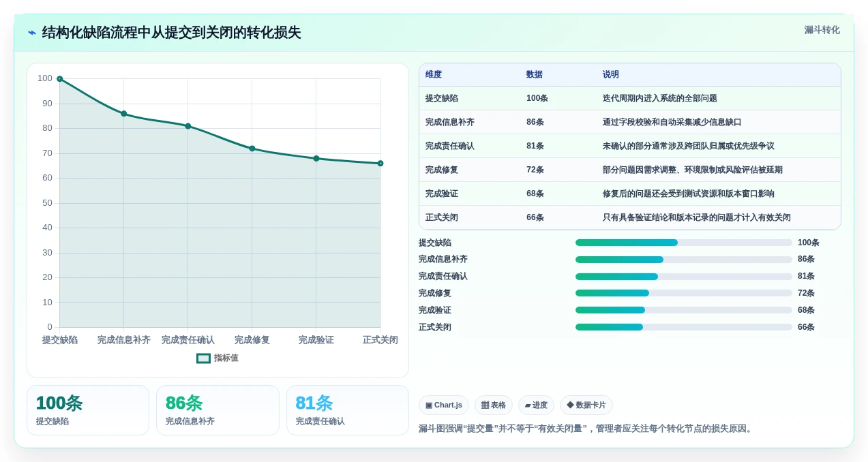Click the footer note starting 漏斗图强调

click(587, 429)
